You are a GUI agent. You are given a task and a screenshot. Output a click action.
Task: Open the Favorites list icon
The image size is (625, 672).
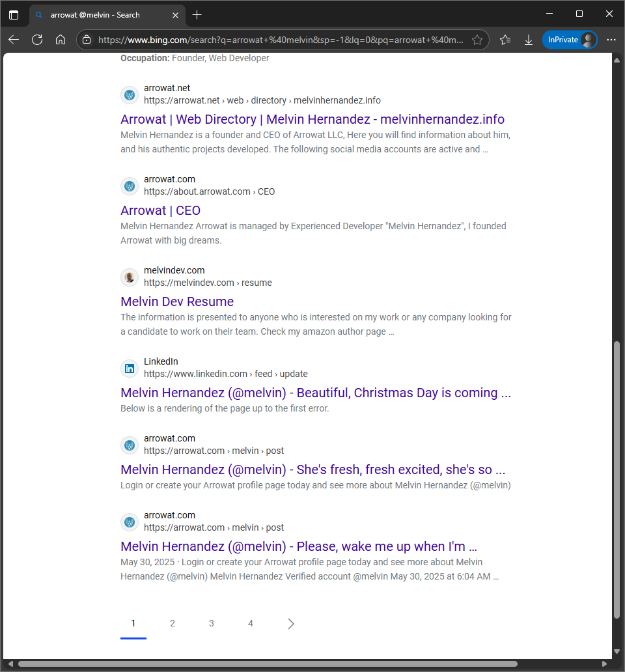505,40
